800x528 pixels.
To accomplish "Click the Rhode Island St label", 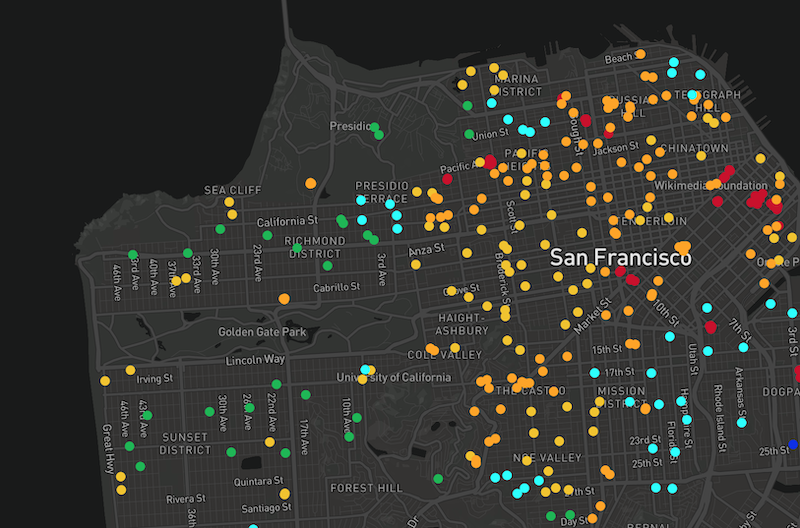I will tap(718, 418).
